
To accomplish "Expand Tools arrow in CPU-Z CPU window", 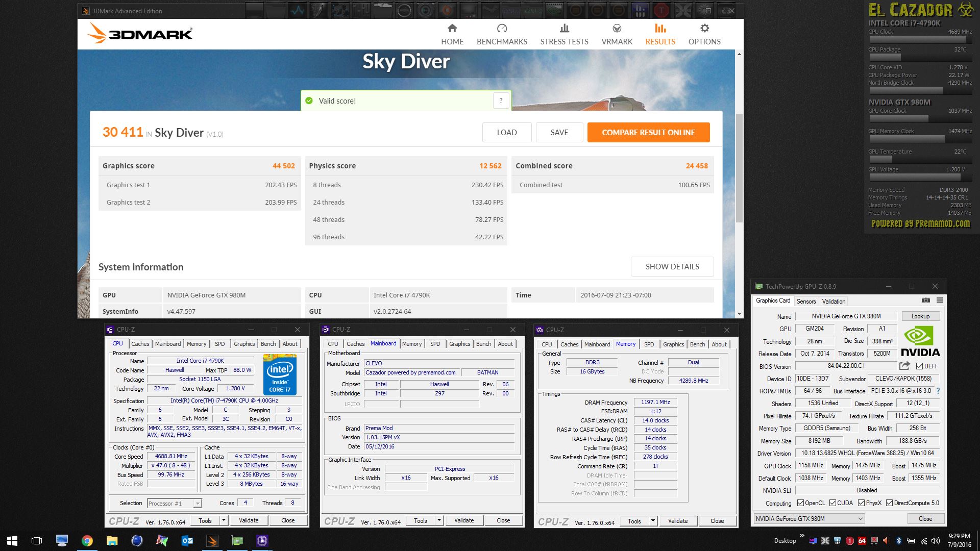I will pos(223,520).
